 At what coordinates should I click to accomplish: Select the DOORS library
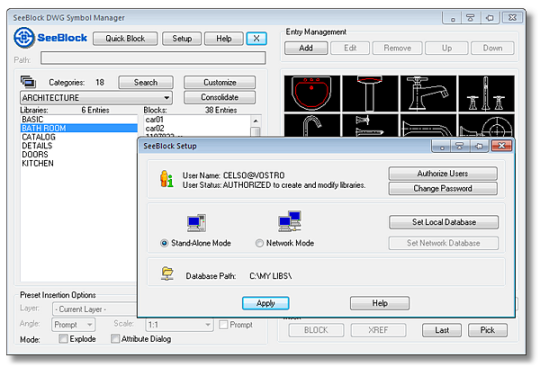pyautogui.click(x=79, y=155)
